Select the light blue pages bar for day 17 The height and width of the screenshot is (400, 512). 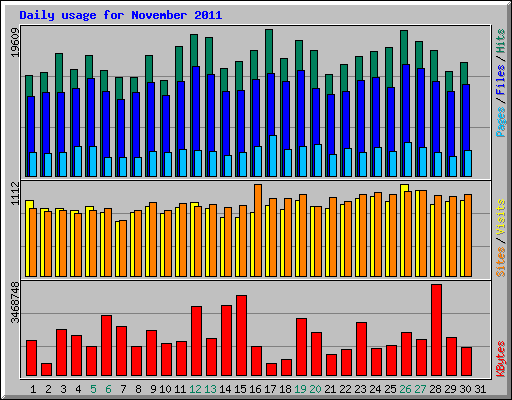[x=273, y=156]
